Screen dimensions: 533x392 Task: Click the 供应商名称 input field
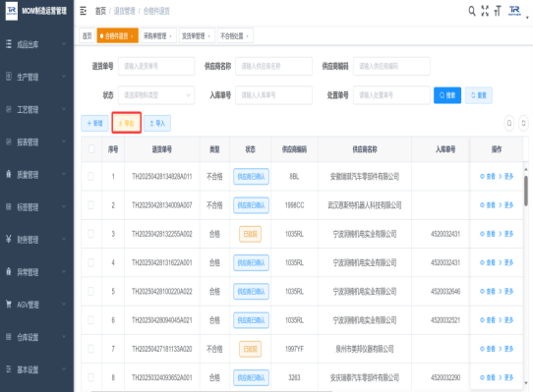(x=273, y=66)
